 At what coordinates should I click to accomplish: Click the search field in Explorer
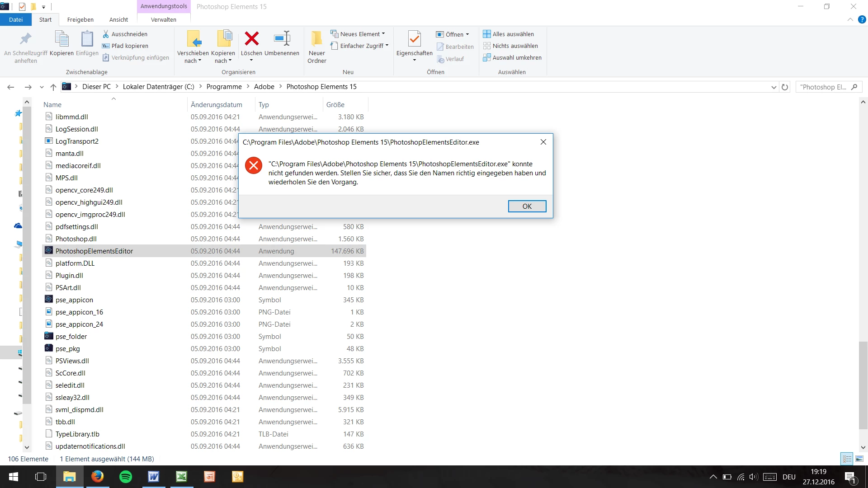[823, 87]
